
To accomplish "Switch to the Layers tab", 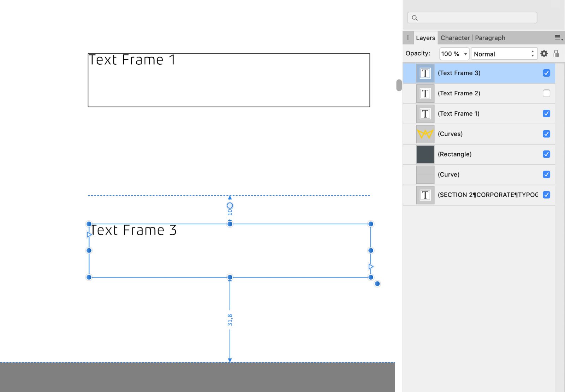I will click(426, 38).
